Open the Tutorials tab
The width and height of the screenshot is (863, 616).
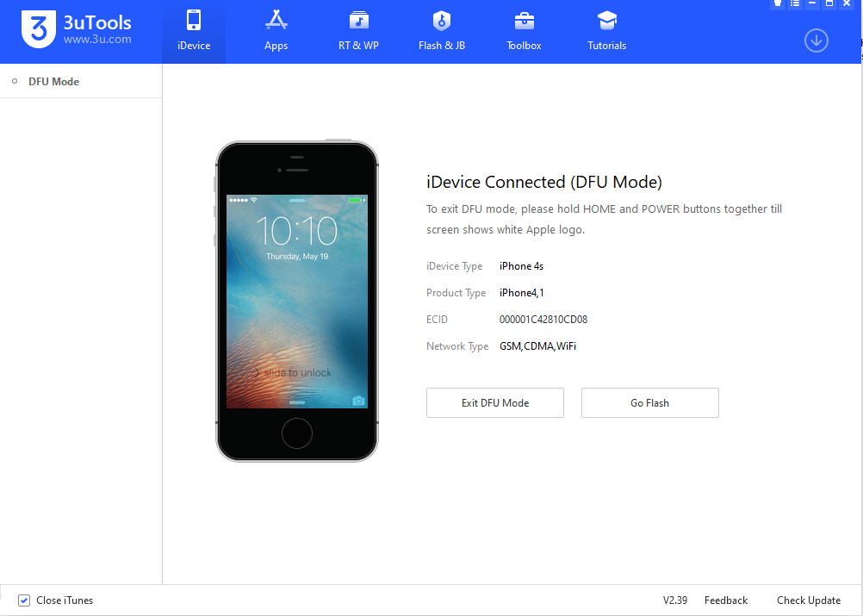(606, 32)
